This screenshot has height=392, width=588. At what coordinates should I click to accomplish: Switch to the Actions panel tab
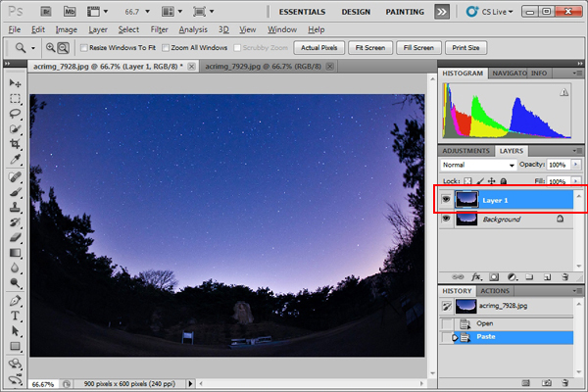pos(495,291)
